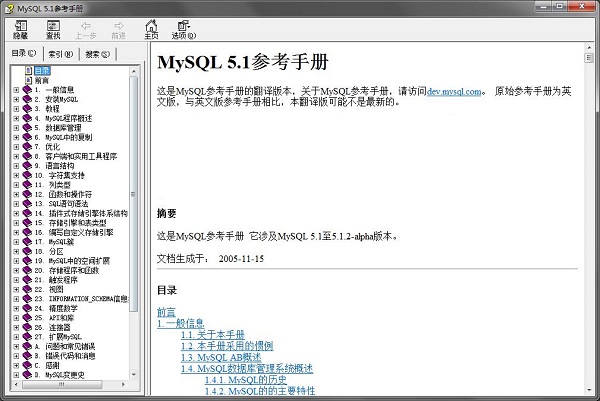Click the page icon beside 前言

[28, 80]
